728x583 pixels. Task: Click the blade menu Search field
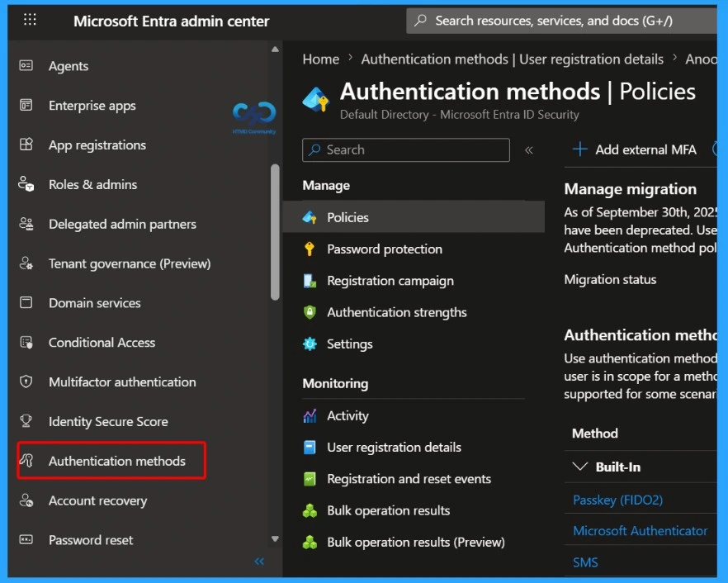(406, 149)
